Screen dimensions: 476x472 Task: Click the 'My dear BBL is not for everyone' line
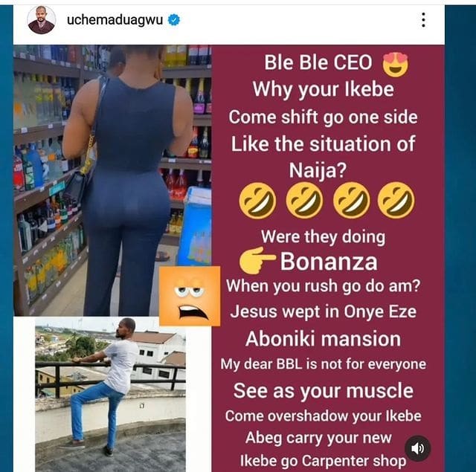coord(324,364)
